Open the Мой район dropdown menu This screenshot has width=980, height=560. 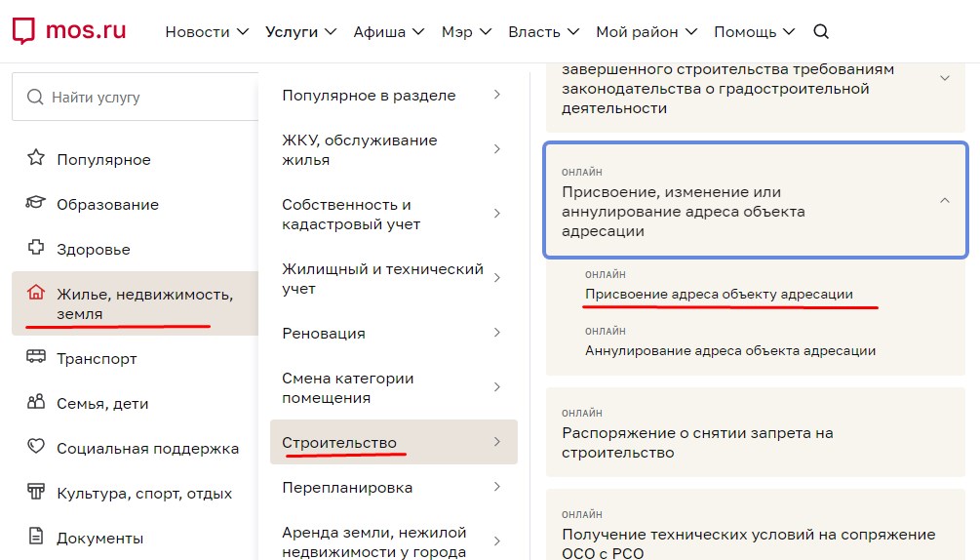(647, 32)
